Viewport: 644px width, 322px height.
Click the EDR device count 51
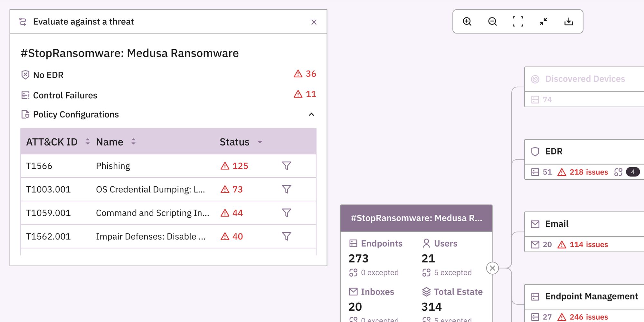pyautogui.click(x=547, y=172)
